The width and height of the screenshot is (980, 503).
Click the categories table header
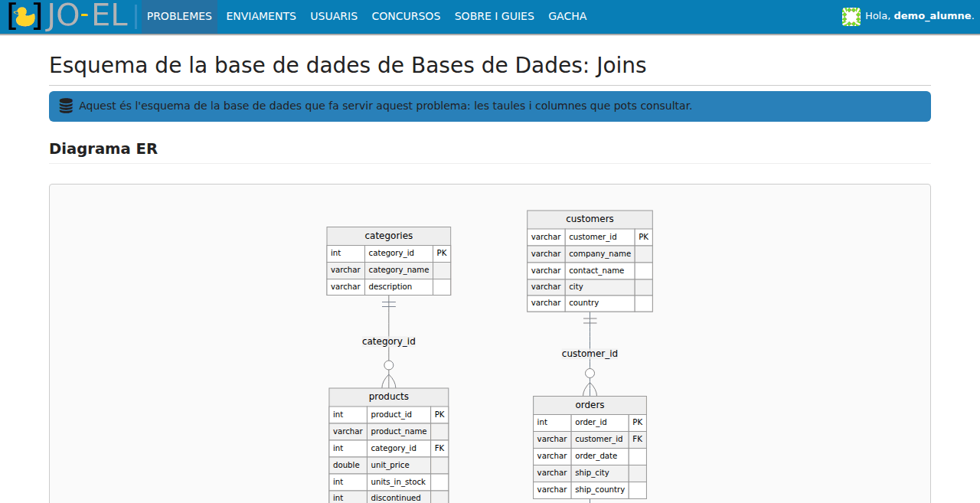tap(389, 236)
